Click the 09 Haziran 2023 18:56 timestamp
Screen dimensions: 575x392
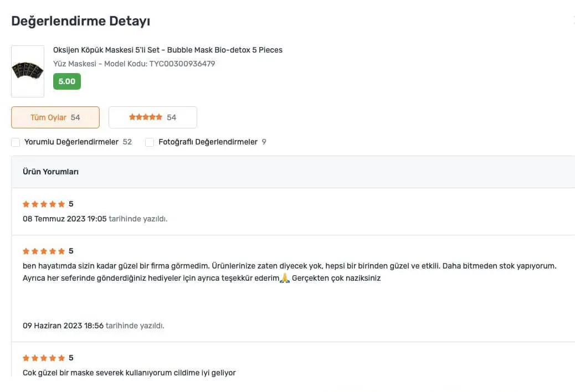pyautogui.click(x=63, y=326)
